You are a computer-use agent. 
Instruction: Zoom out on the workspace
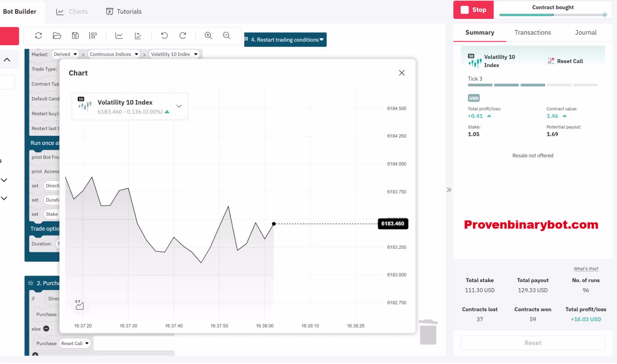click(x=227, y=36)
